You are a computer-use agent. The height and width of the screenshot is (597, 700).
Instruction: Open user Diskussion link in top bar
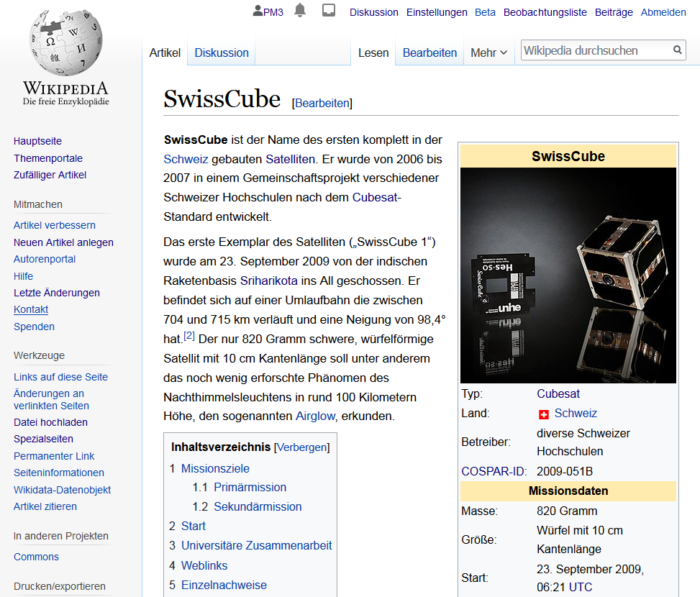coord(373,12)
